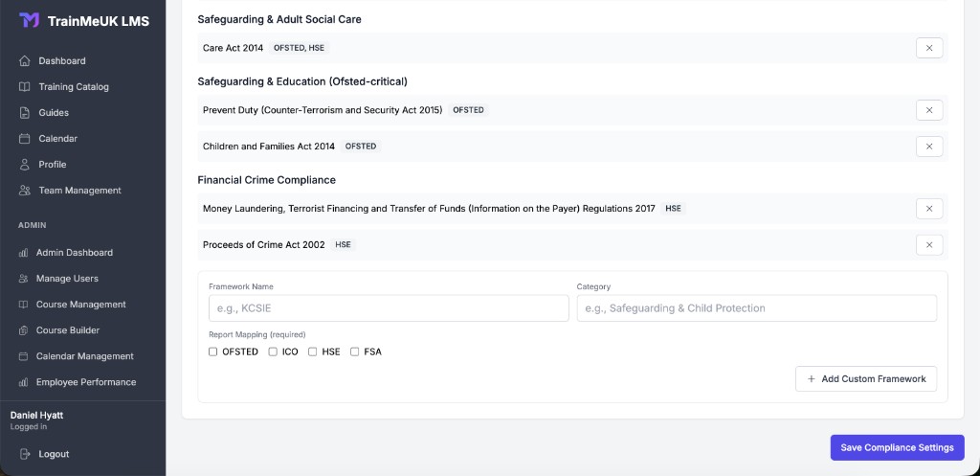
Task: Click the Guides document icon
Action: (x=24, y=113)
